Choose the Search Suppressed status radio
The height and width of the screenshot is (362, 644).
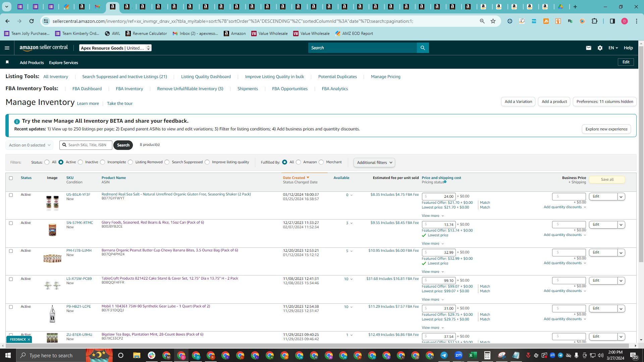167,162
